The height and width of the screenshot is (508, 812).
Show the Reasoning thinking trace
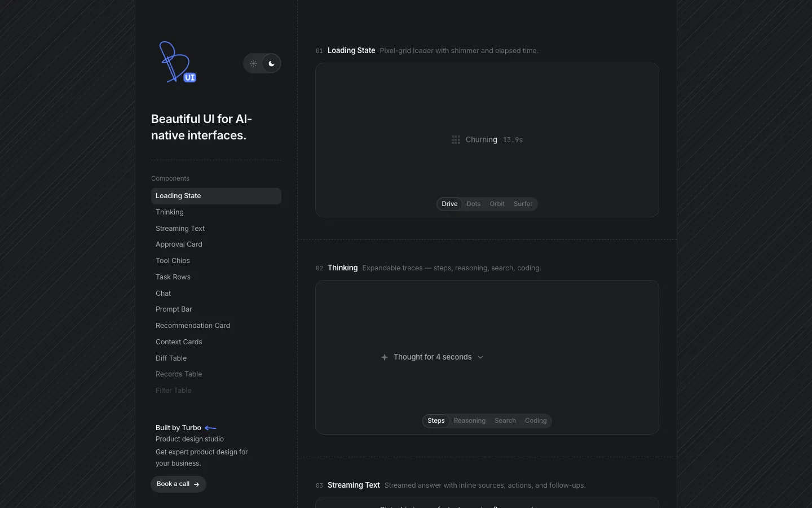[x=470, y=421]
